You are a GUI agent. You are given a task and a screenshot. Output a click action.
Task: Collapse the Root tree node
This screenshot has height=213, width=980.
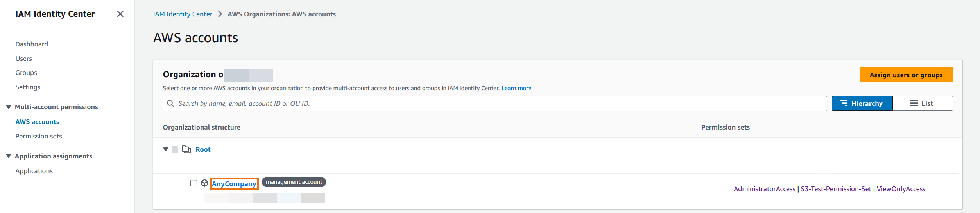[166, 149]
